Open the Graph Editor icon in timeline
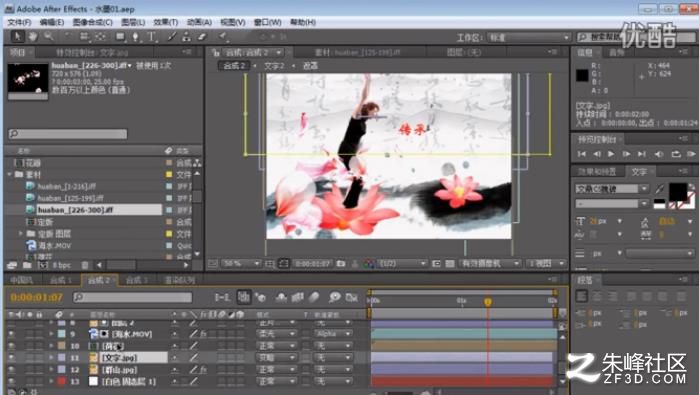This screenshot has width=699, height=395. (352, 297)
